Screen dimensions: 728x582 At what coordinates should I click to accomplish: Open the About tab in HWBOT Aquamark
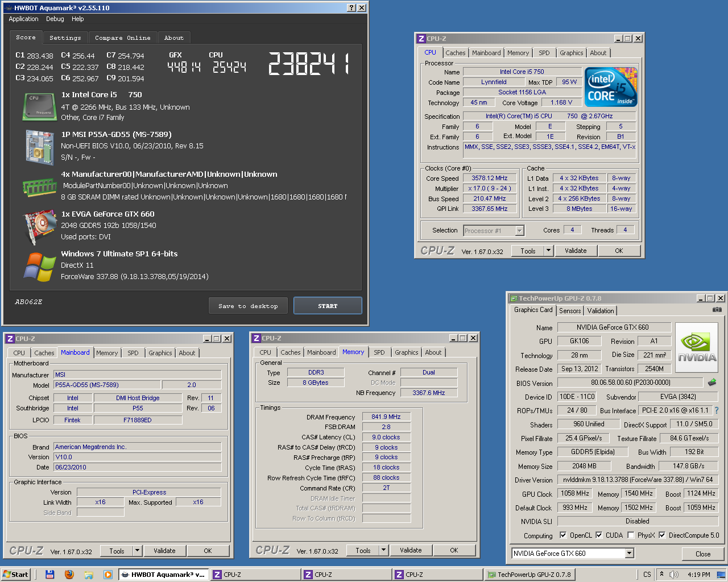coord(174,38)
